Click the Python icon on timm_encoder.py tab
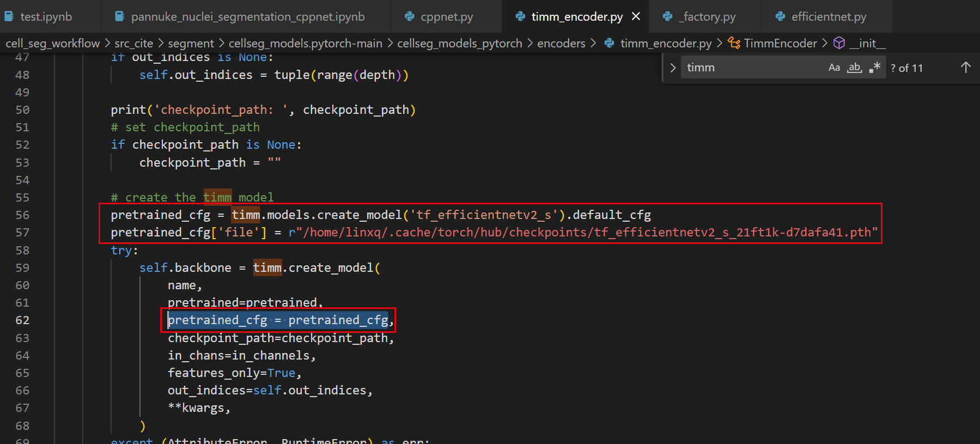This screenshot has height=444, width=980. [x=520, y=16]
